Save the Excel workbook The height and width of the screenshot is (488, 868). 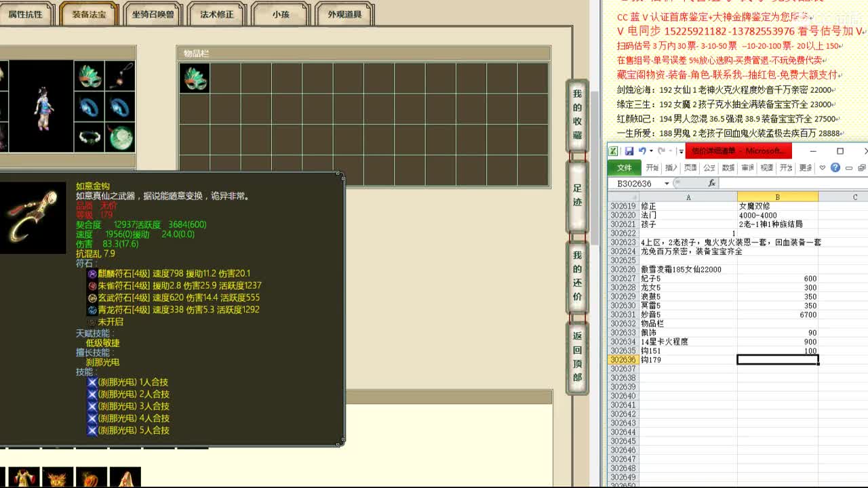point(629,151)
